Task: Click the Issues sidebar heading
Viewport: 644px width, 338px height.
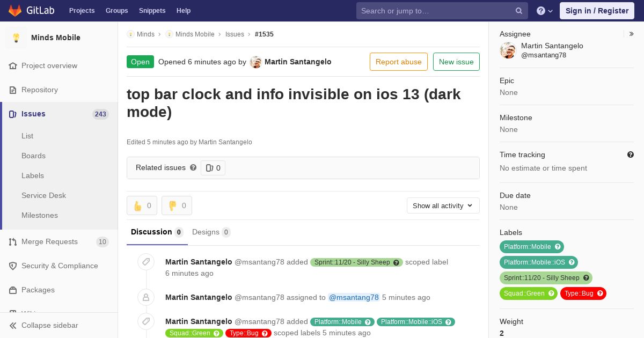Action: point(33,114)
